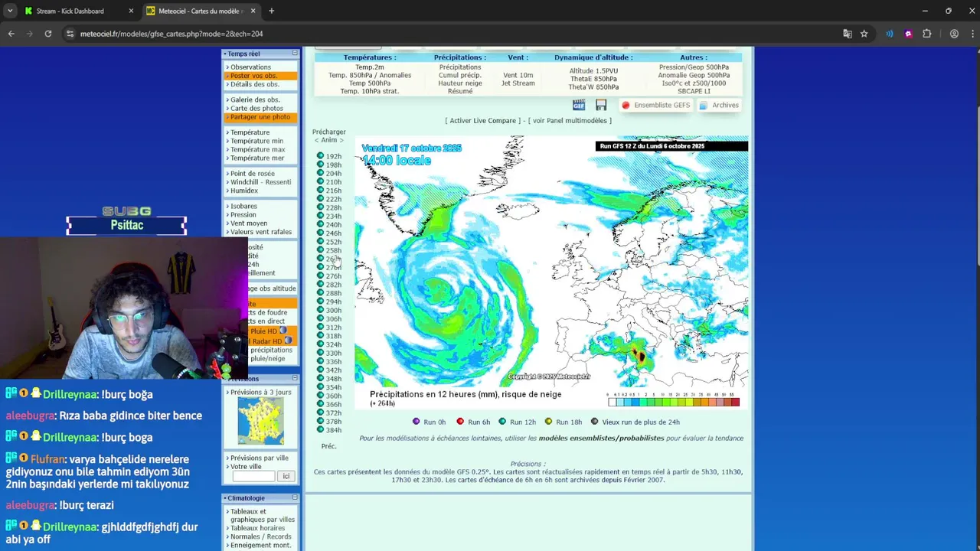
Task: Open the translate page icon
Action: point(847,34)
